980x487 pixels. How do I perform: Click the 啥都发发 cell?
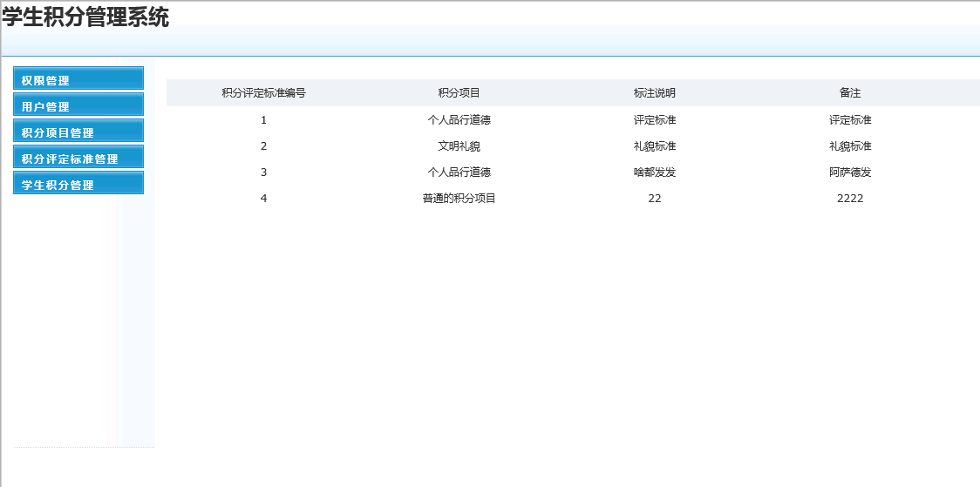tap(655, 172)
